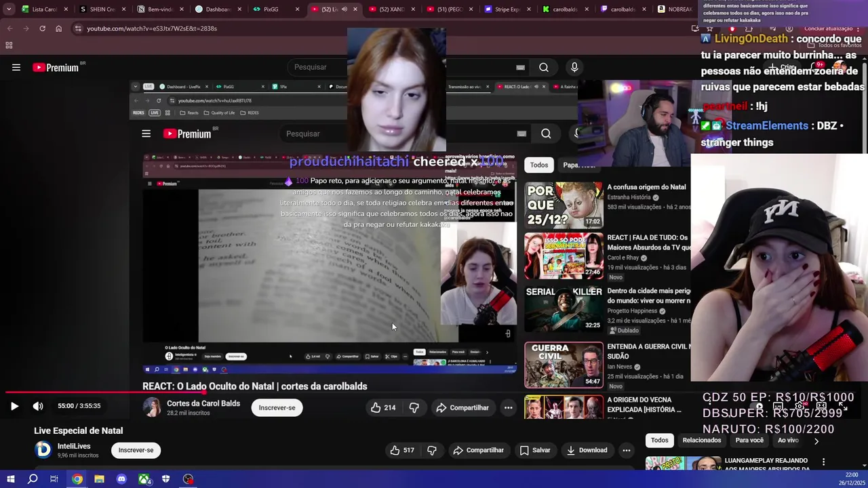The width and height of the screenshot is (868, 488).
Task: Like the reacted video with 214 likes
Action: 383,407
